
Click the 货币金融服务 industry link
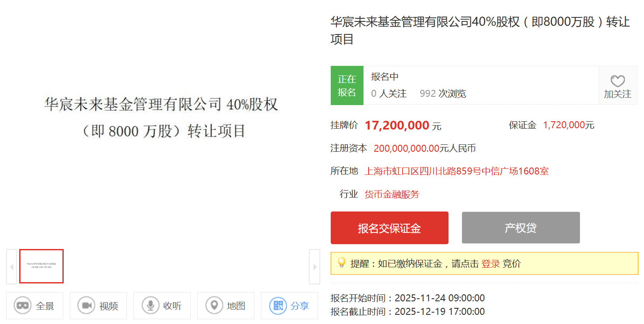[392, 194]
